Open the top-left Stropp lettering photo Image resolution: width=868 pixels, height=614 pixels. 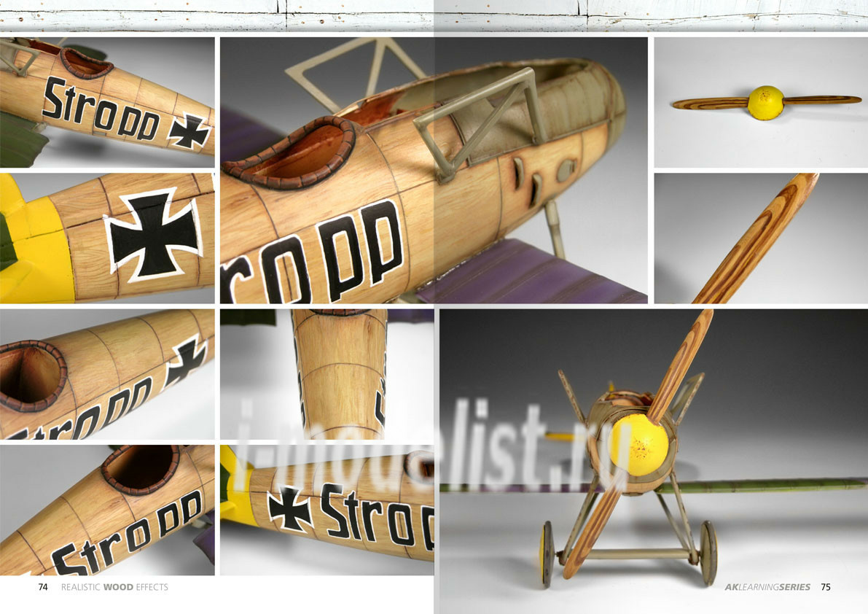[107, 102]
